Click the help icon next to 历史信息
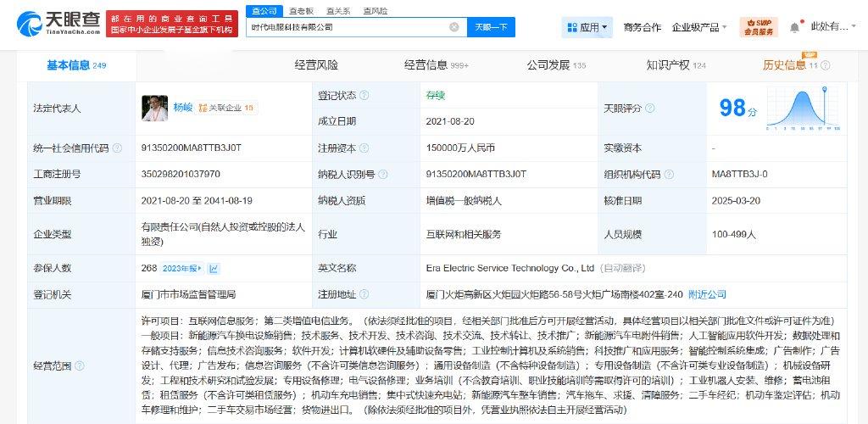Image resolution: width=868 pixels, height=424 pixels. pyautogui.click(x=826, y=65)
